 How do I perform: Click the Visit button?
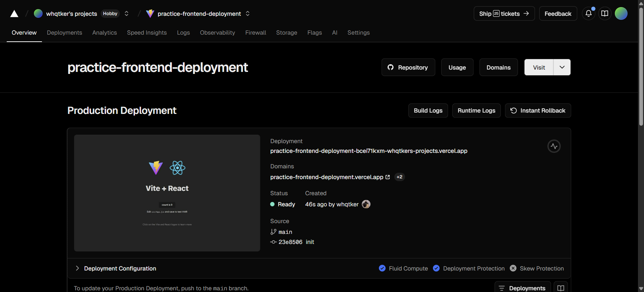[539, 67]
